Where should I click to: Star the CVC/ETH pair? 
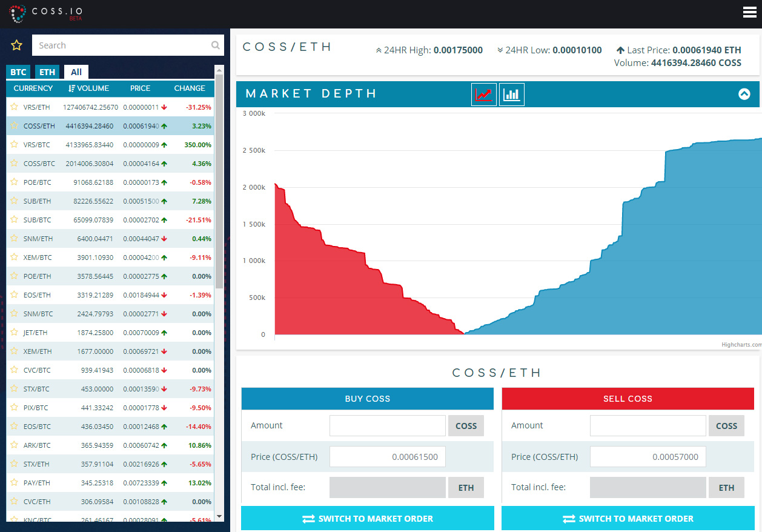click(15, 502)
